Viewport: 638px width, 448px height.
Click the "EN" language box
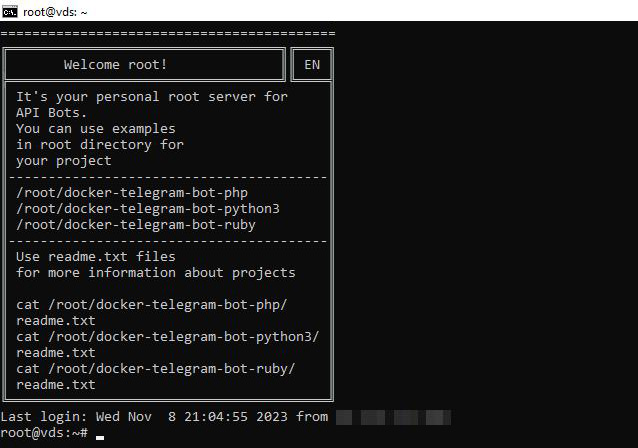(x=312, y=65)
